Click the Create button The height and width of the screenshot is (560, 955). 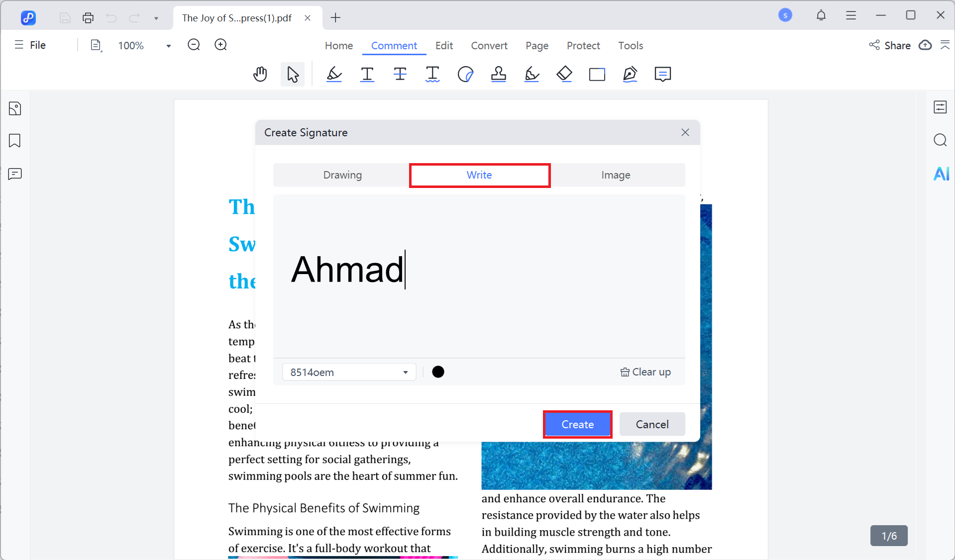[577, 424]
